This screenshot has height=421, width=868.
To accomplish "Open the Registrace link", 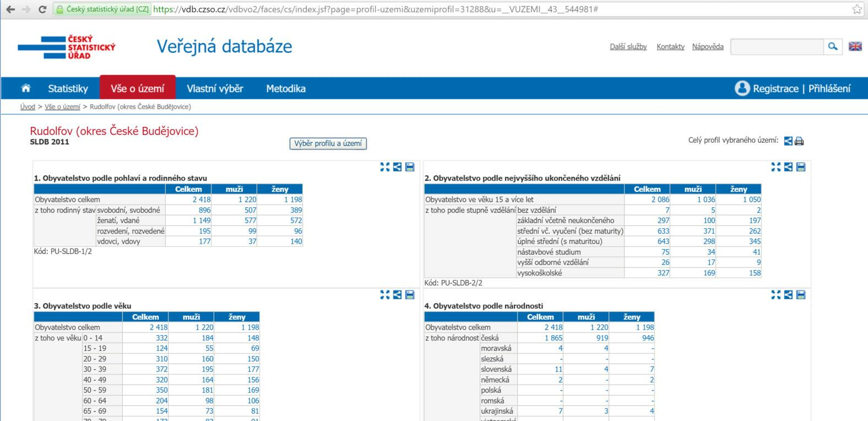I will 775,88.
